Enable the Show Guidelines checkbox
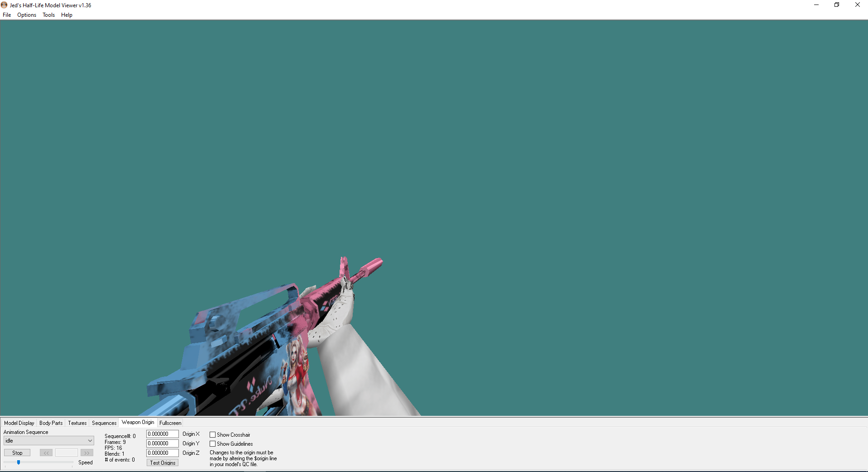This screenshot has height=472, width=868. point(212,444)
